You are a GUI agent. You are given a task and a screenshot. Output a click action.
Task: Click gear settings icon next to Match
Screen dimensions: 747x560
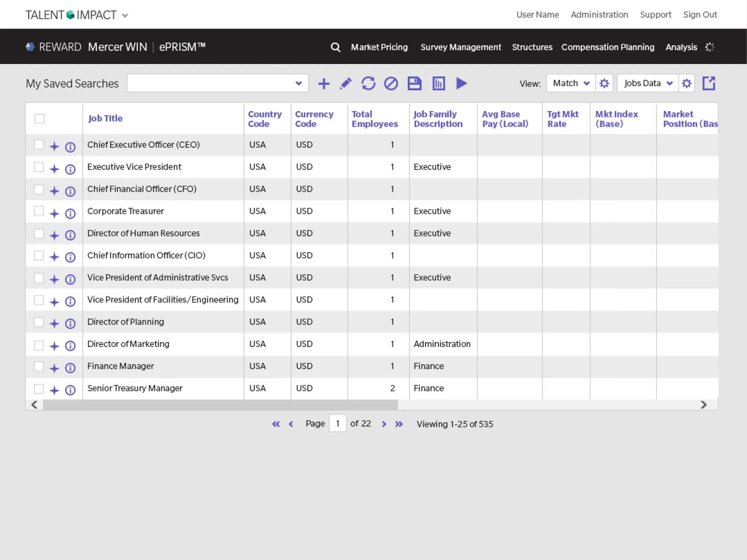(x=604, y=83)
